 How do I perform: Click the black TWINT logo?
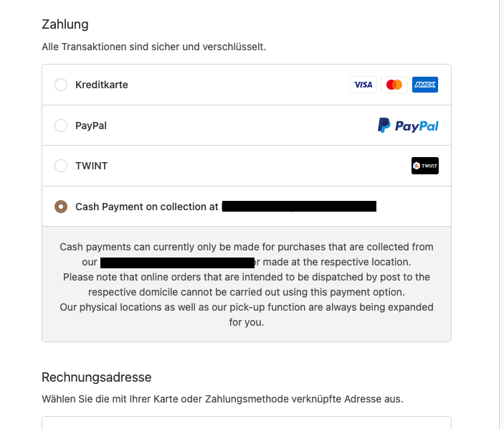pyautogui.click(x=425, y=166)
